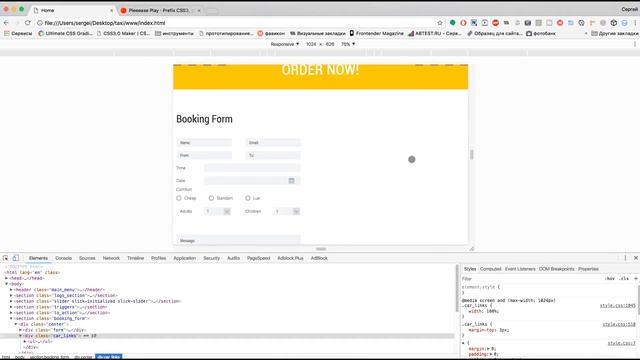Switch to the Console tab
The height and width of the screenshot is (360, 640).
click(63, 258)
